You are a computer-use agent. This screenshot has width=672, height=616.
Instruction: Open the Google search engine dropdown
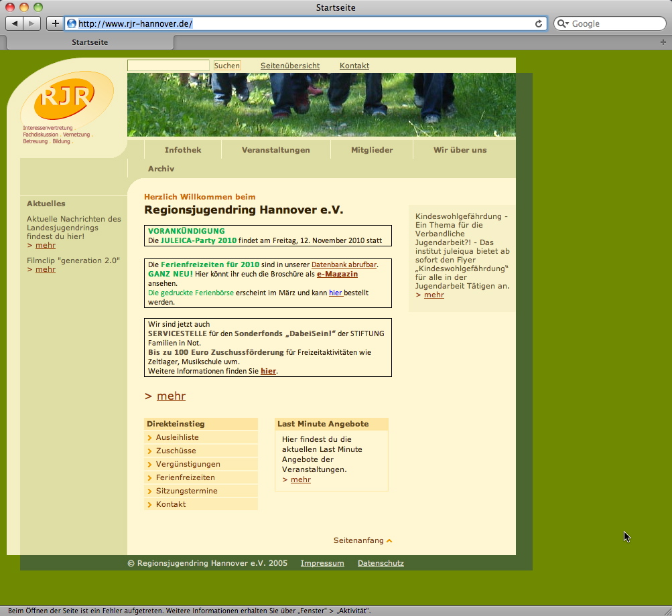[x=562, y=23]
